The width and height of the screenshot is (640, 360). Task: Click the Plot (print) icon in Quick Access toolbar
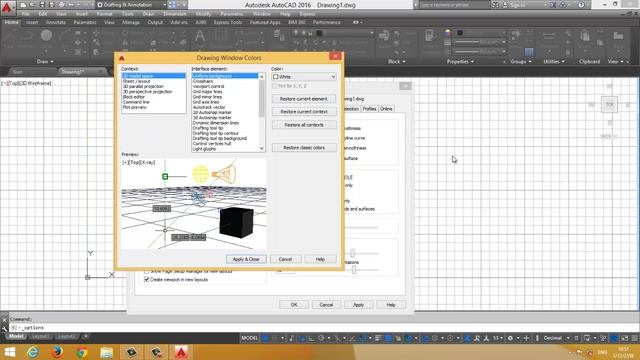(62, 5)
